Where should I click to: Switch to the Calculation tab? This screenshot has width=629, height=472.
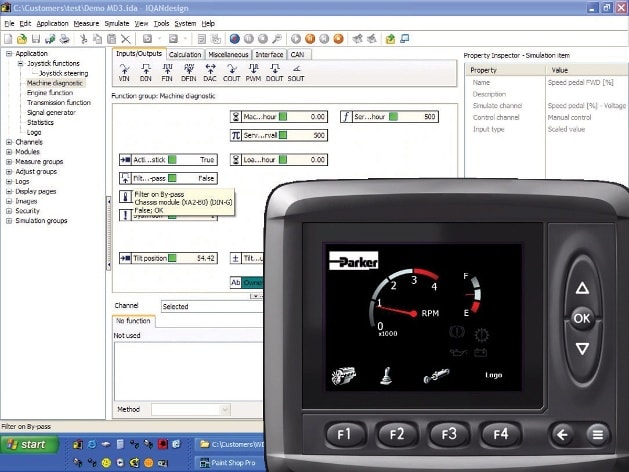[x=185, y=55]
